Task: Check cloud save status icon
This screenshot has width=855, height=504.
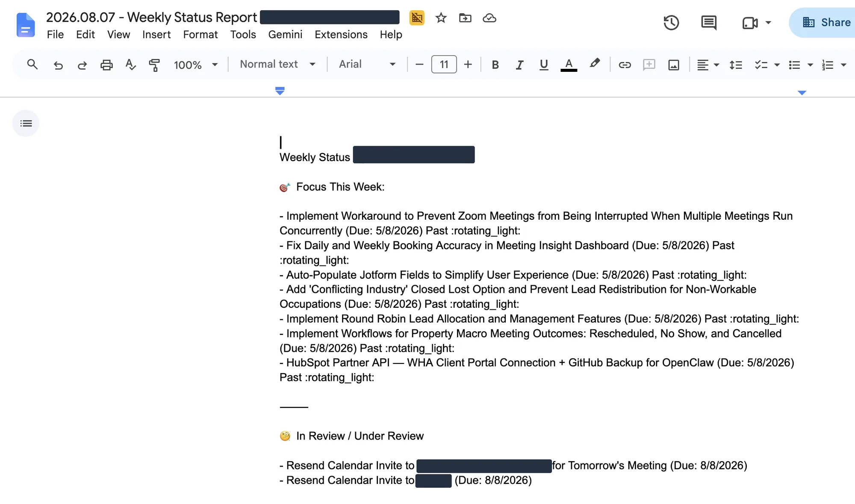Action: pyautogui.click(x=489, y=18)
